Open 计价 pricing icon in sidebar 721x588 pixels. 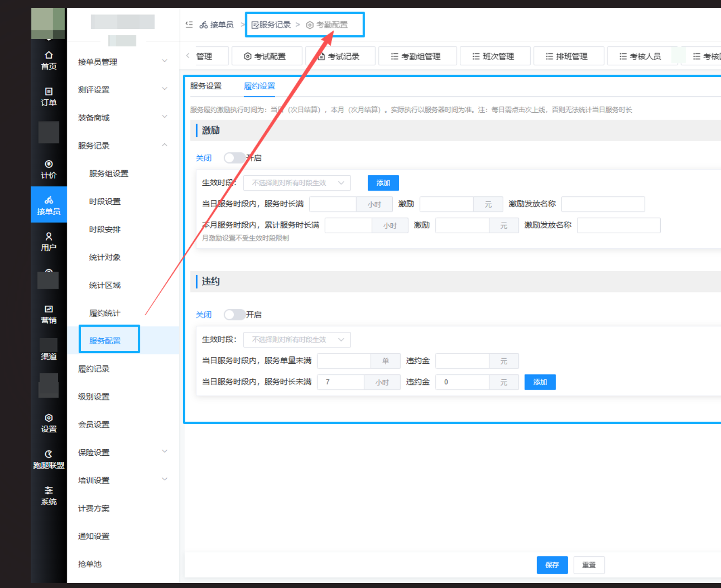49,169
